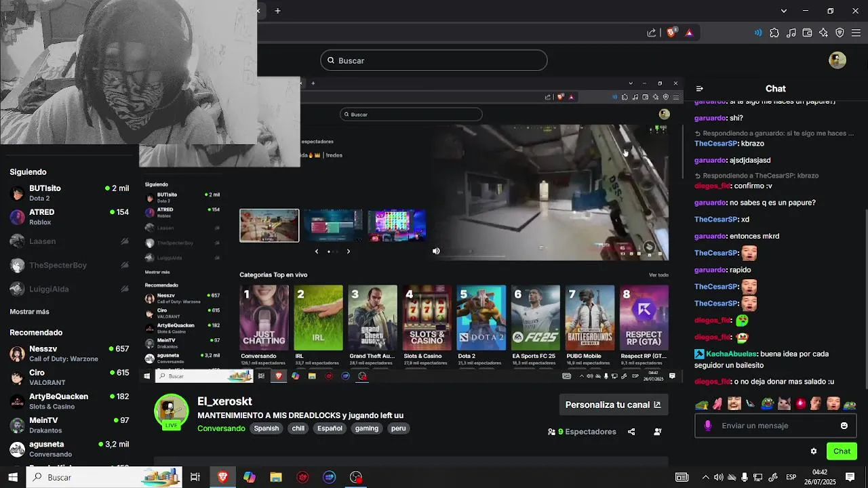Open Ciro VALORANT channel
This screenshot has height=488, width=868.
coord(69,378)
